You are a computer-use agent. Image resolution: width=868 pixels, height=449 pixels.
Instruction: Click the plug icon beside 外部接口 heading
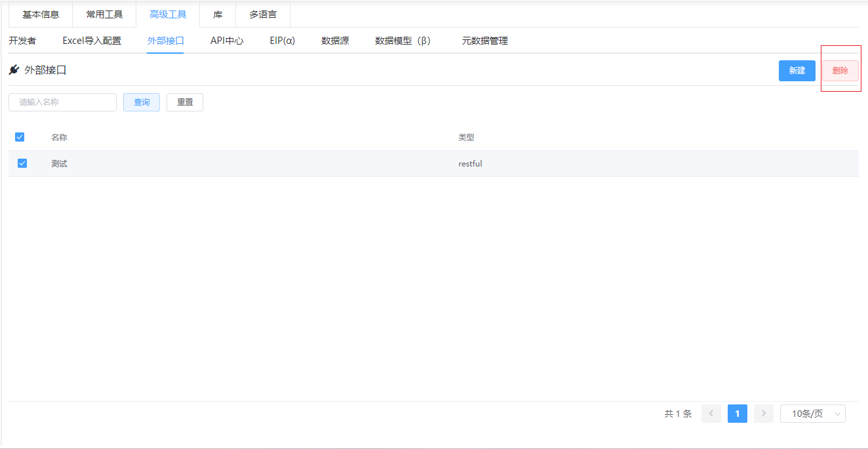click(14, 70)
